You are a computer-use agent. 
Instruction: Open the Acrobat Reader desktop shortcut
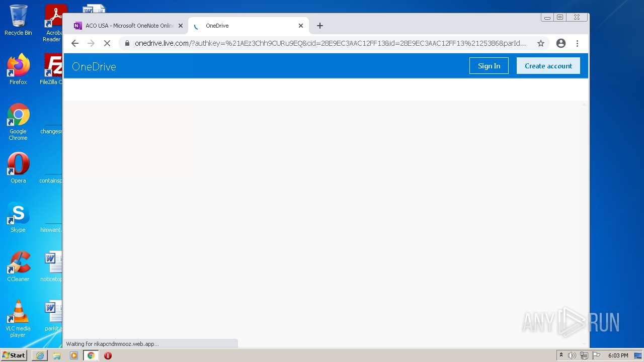tap(54, 23)
